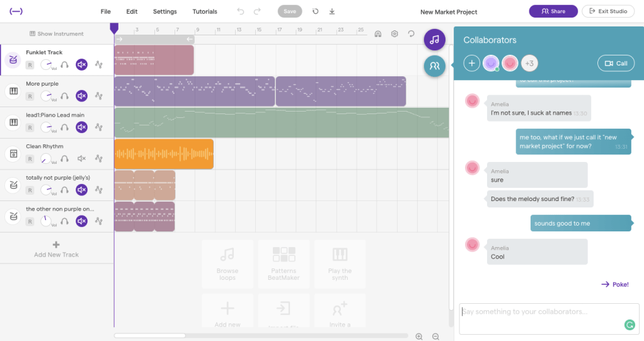Click the Share button
This screenshot has height=341, width=644.
[553, 11]
